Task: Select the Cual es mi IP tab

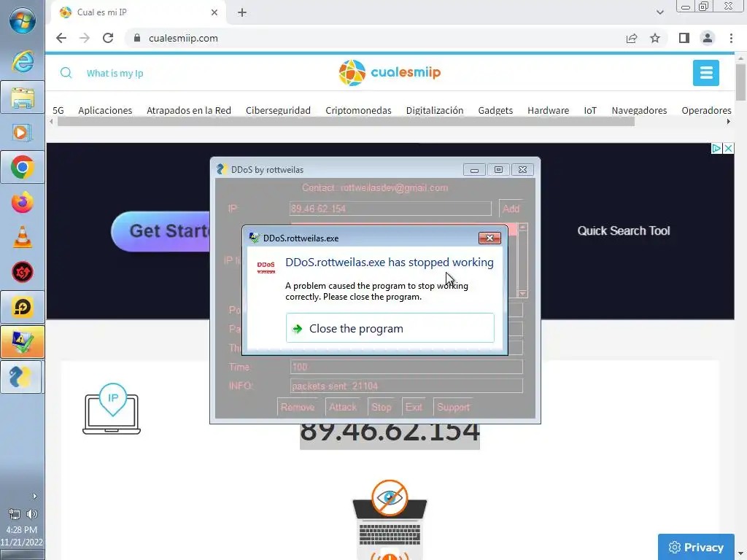Action: [138, 12]
